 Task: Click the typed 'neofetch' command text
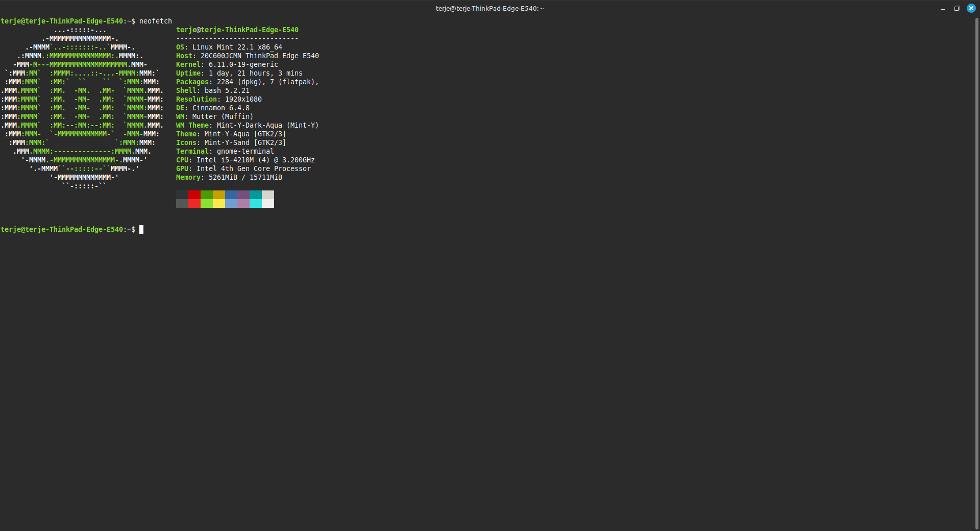point(156,21)
